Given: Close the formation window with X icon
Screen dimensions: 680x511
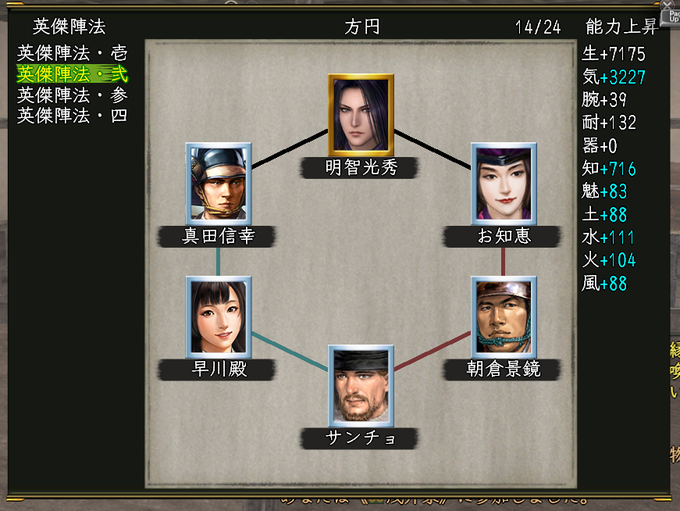Looking at the screenshot, I should (x=667, y=5).
